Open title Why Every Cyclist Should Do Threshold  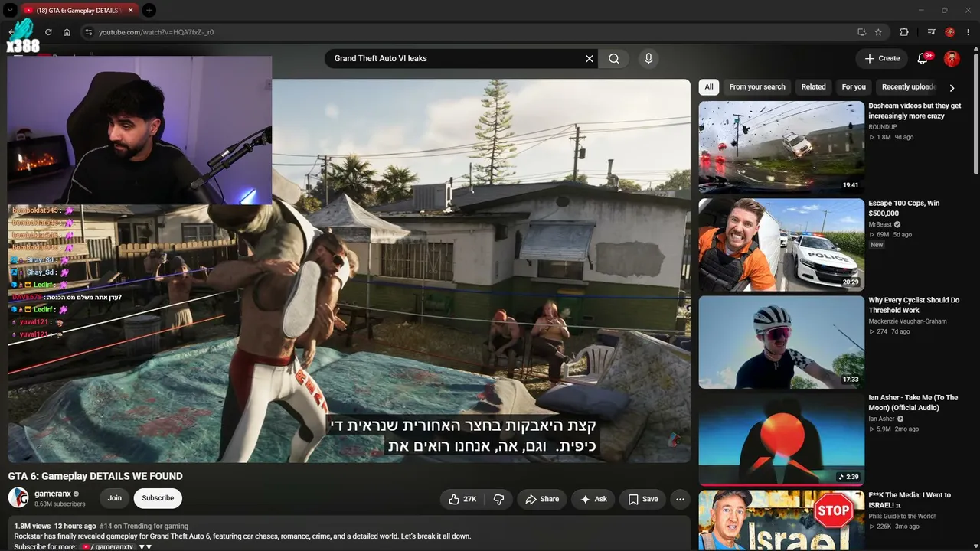[x=913, y=305]
